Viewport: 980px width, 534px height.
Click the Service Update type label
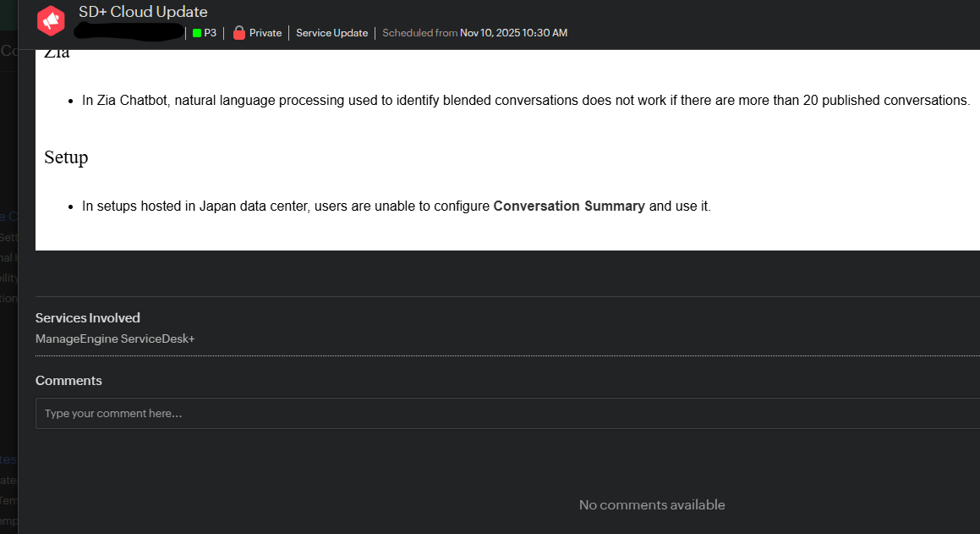(331, 33)
